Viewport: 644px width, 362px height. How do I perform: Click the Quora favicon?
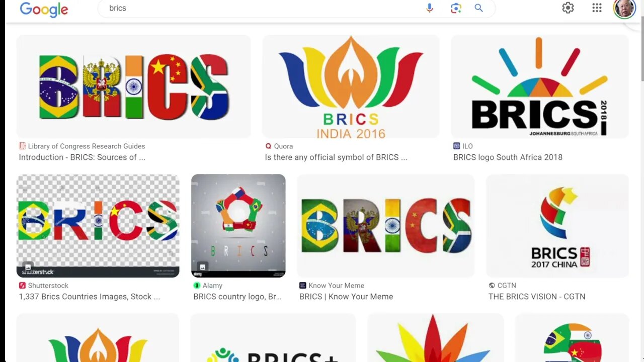click(x=268, y=146)
